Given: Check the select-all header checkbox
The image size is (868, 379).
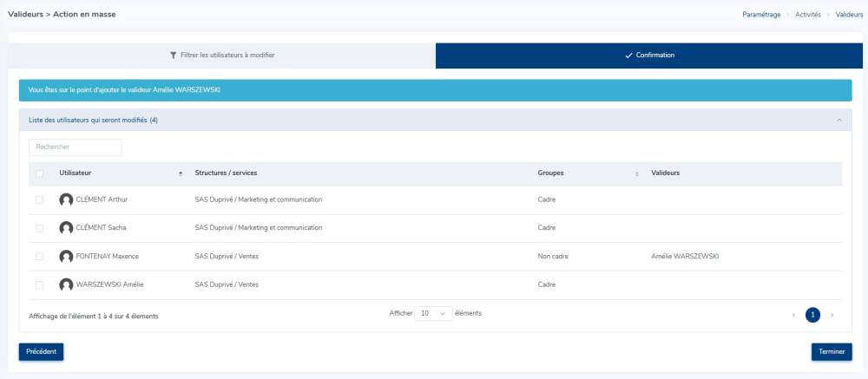Looking at the screenshot, I should click(x=40, y=173).
